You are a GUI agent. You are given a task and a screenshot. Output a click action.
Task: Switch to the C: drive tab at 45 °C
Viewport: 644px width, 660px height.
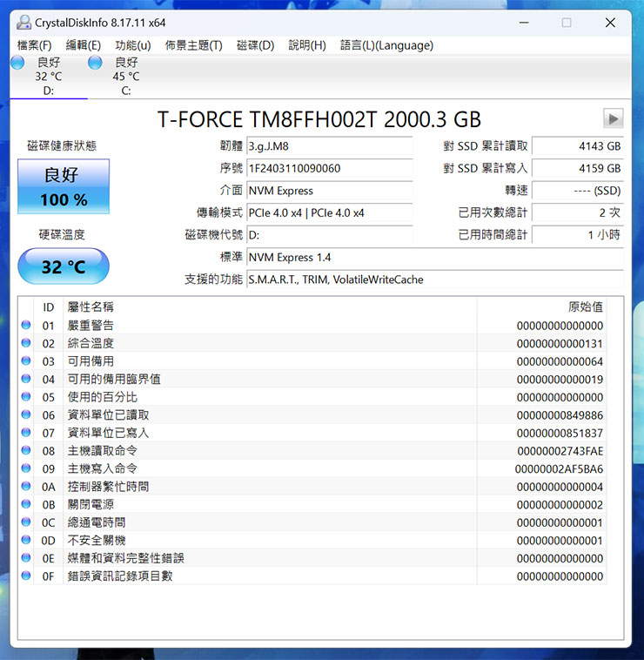pyautogui.click(x=126, y=76)
